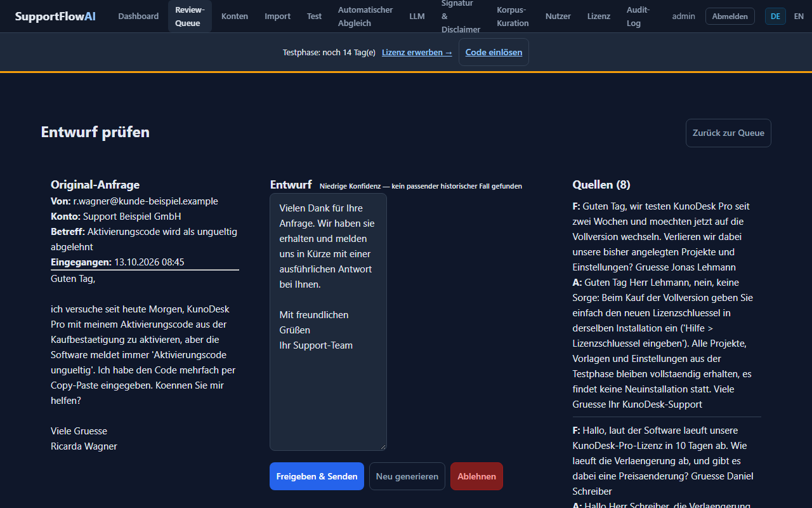Click inside the Entwurf draft text area

328,322
